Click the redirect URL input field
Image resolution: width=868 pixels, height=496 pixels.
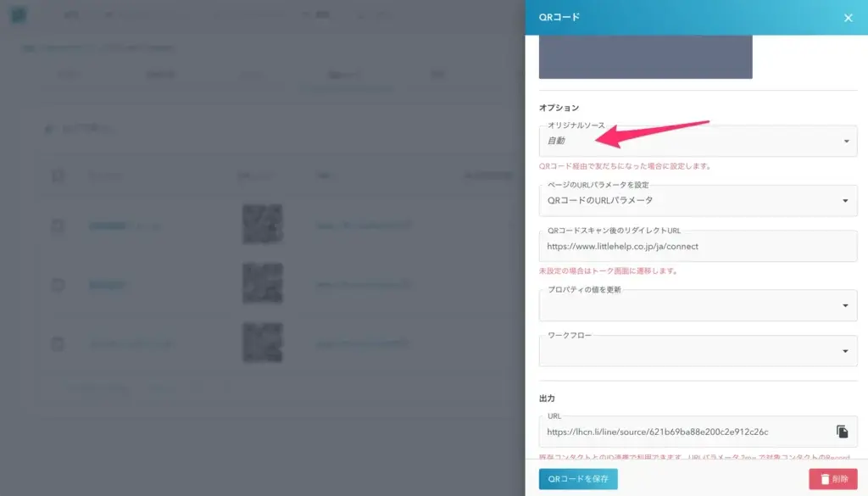click(x=697, y=247)
